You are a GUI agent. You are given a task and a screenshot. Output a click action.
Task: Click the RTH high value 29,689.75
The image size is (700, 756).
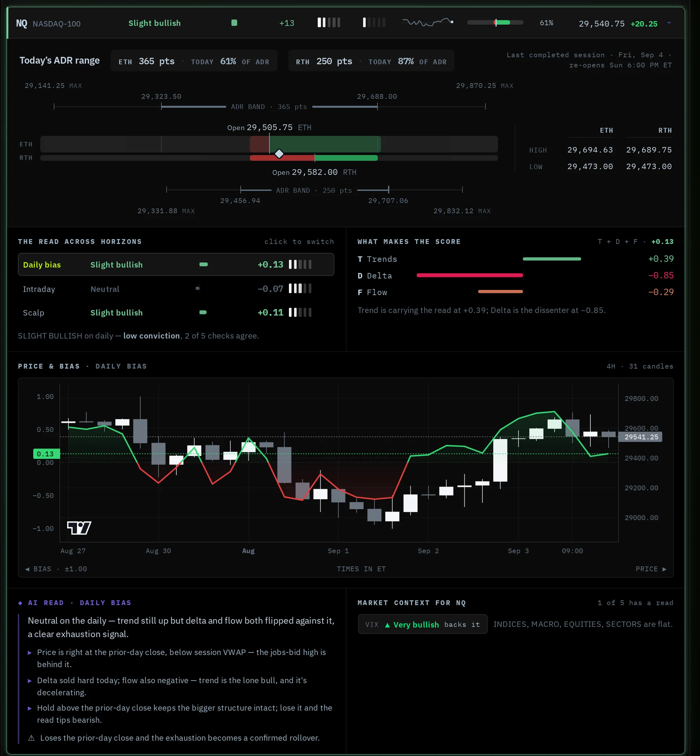(649, 150)
